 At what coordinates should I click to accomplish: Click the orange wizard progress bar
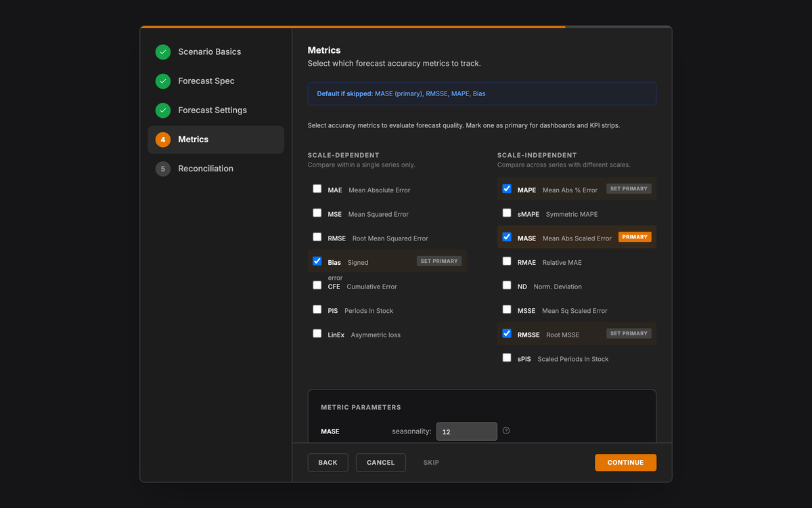[353, 27]
